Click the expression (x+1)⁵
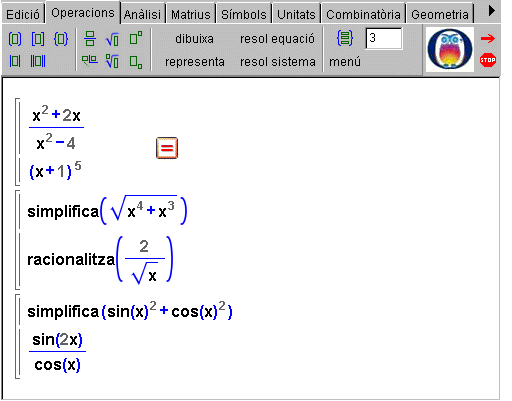This screenshot has height=401, width=512. point(55,171)
